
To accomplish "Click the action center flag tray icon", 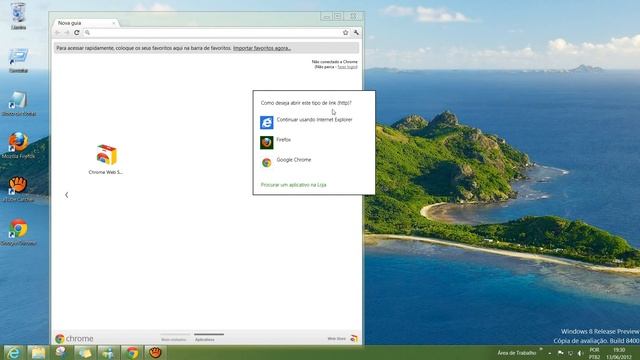I will (x=561, y=353).
